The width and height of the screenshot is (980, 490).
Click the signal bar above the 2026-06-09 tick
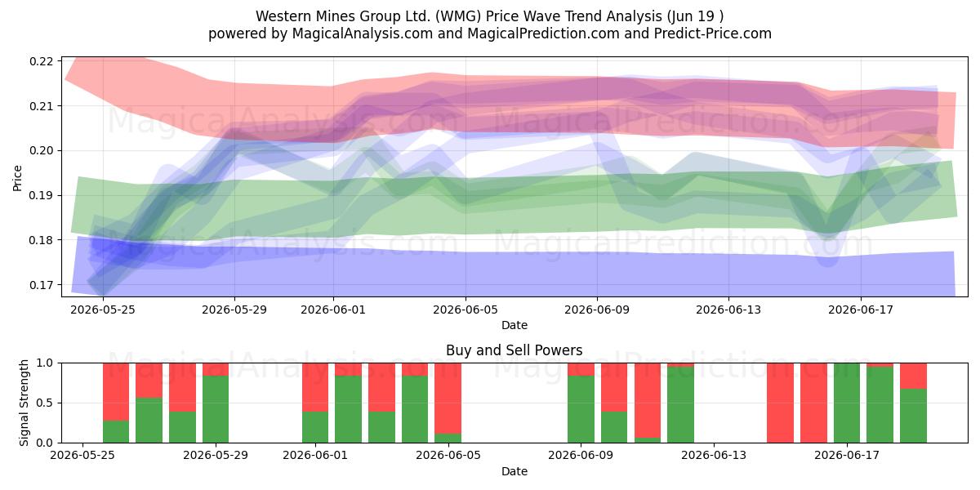tap(581, 403)
